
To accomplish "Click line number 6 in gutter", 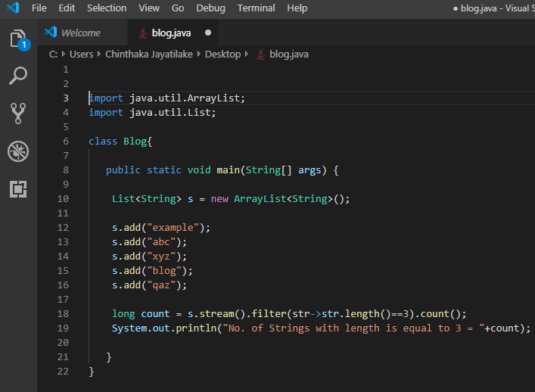I will point(66,142).
